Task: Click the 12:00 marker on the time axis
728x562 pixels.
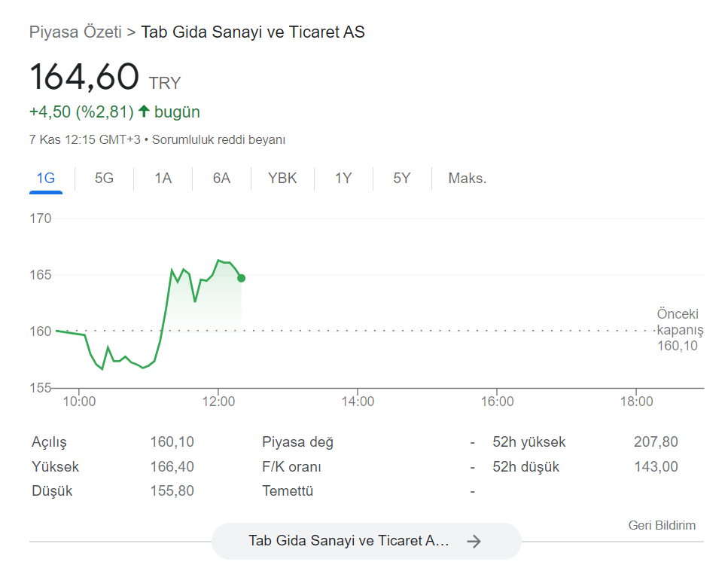Action: 218,402
